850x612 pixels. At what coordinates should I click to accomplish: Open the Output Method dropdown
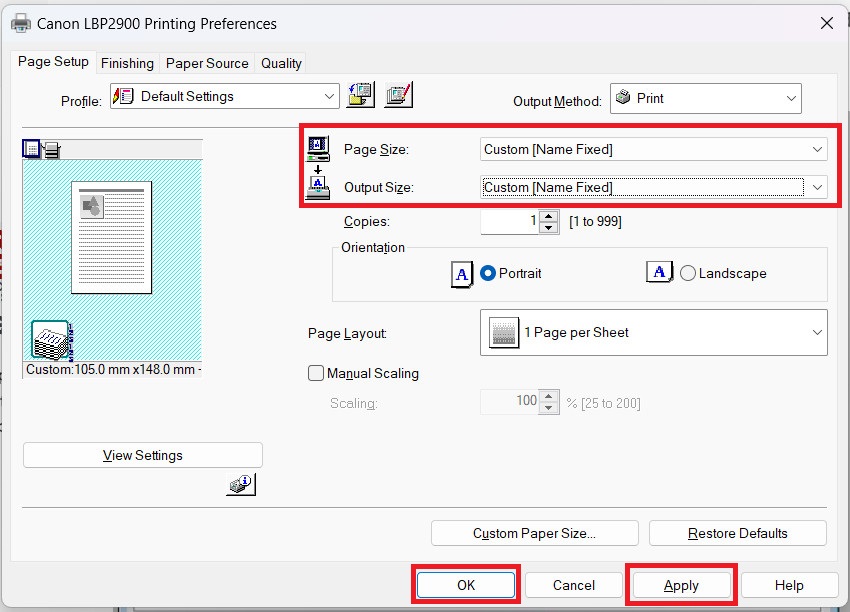705,99
